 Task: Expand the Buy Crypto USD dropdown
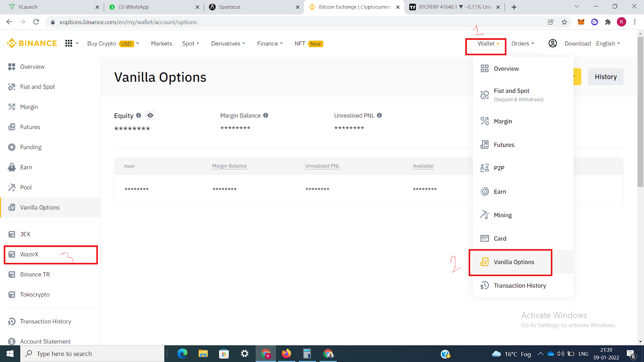(113, 43)
